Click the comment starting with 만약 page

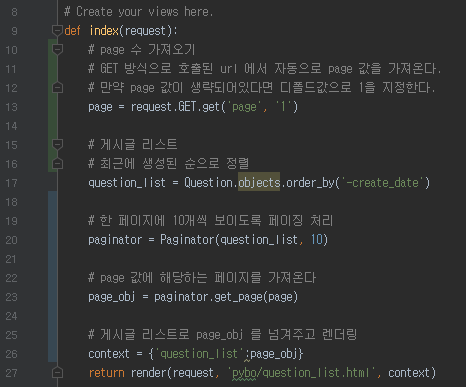[x=262, y=88]
